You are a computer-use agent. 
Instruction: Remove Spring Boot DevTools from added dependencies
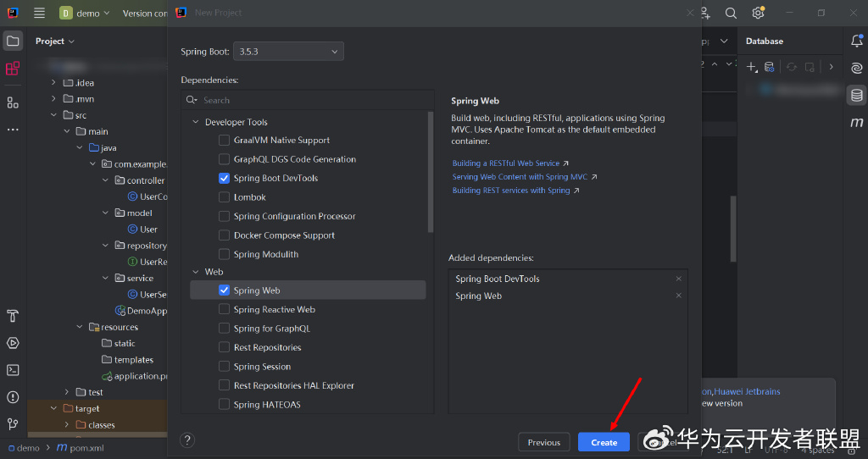[x=679, y=279]
